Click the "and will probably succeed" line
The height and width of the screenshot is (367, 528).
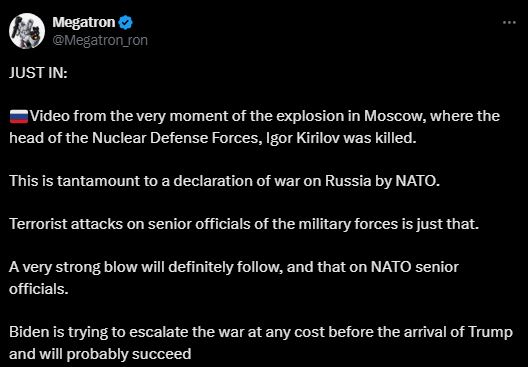point(100,354)
